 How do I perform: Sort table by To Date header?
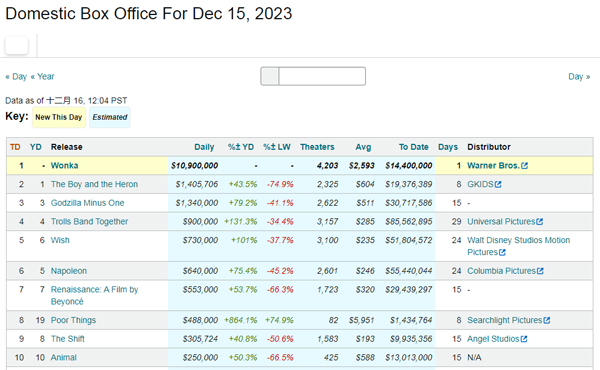(413, 147)
